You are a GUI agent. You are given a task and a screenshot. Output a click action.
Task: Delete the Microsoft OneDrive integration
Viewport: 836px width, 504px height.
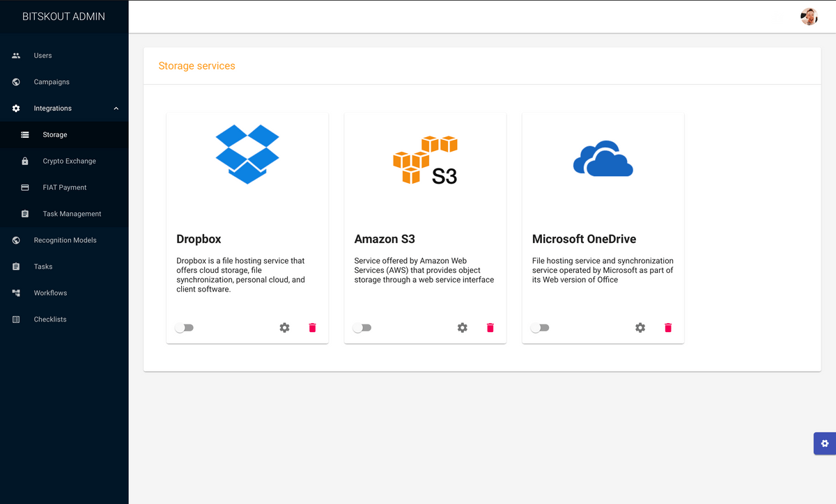coord(668,328)
